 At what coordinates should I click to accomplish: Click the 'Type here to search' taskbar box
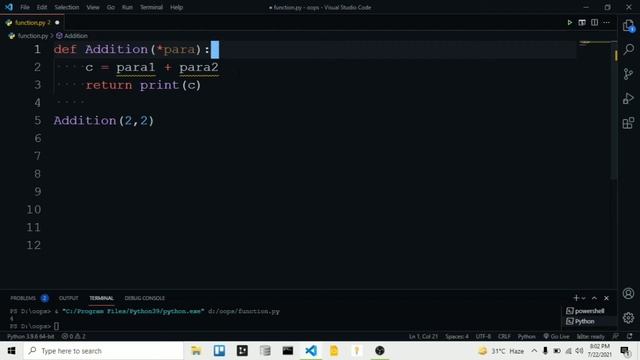[x=103, y=351]
